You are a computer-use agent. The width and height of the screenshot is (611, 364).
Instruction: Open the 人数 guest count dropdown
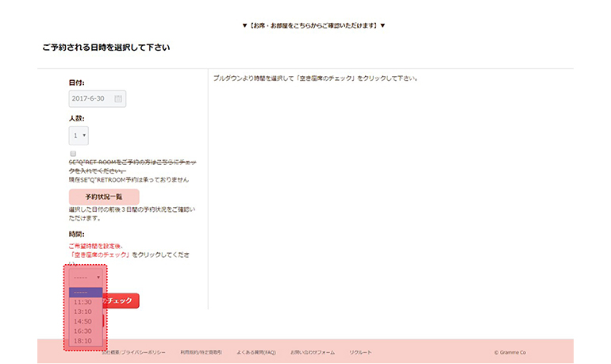click(79, 136)
